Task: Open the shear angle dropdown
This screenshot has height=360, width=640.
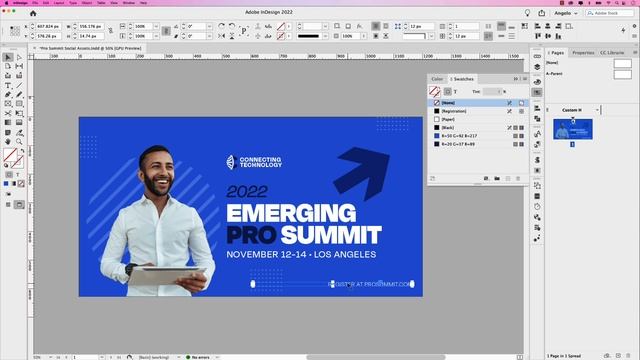Action: (x=209, y=36)
